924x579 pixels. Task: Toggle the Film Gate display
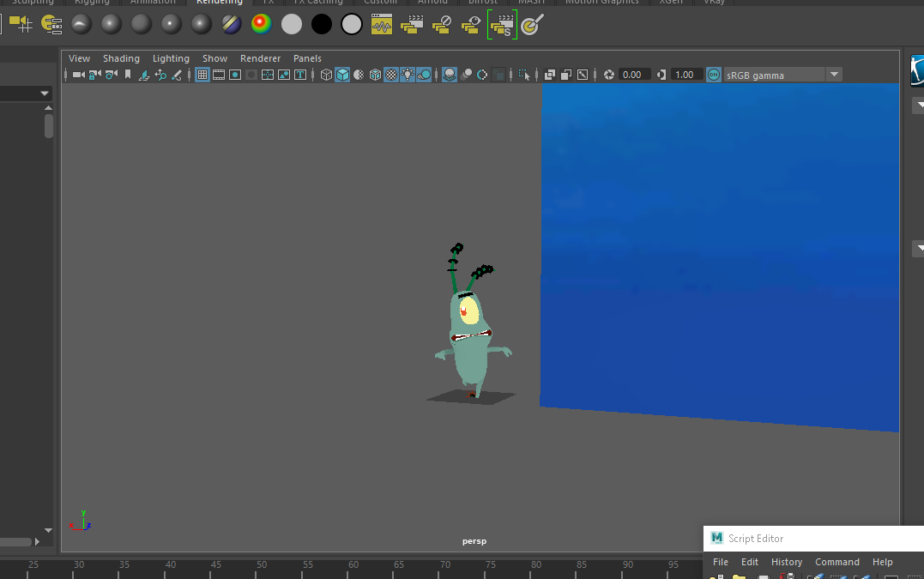tap(219, 75)
